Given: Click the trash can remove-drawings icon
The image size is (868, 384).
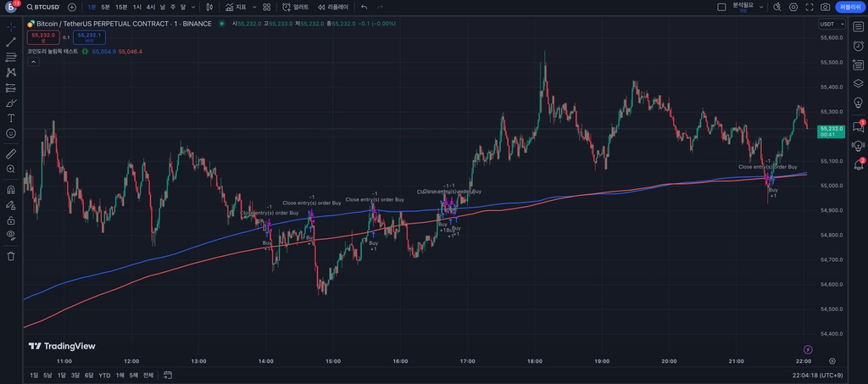Looking at the screenshot, I should tap(10, 256).
